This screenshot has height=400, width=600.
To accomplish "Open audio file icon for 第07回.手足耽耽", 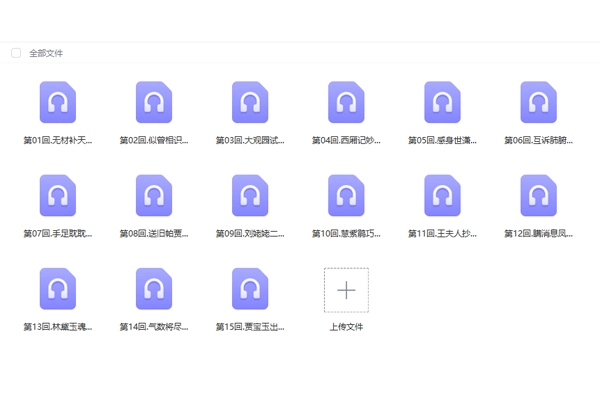I will point(58,196).
